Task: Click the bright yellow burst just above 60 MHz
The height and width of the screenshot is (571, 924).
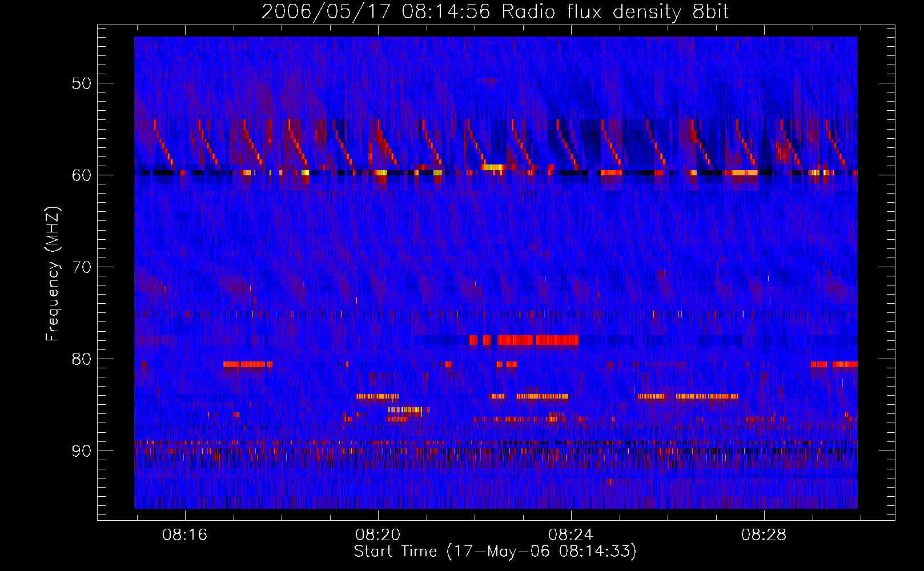Action: pyautogui.click(x=492, y=167)
